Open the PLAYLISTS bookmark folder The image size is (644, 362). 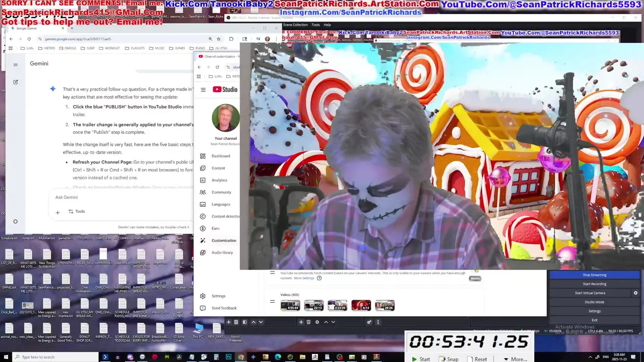[x=134, y=48]
